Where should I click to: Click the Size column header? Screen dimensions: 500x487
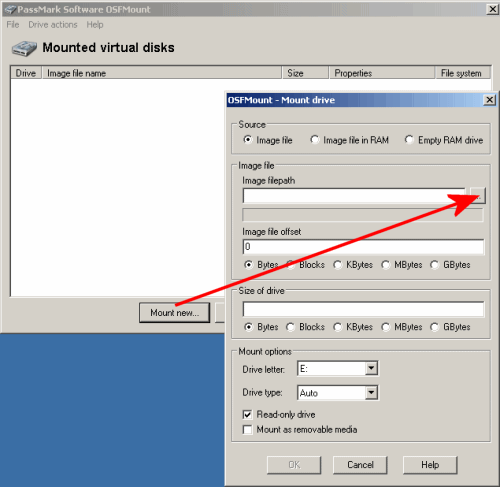(x=305, y=73)
